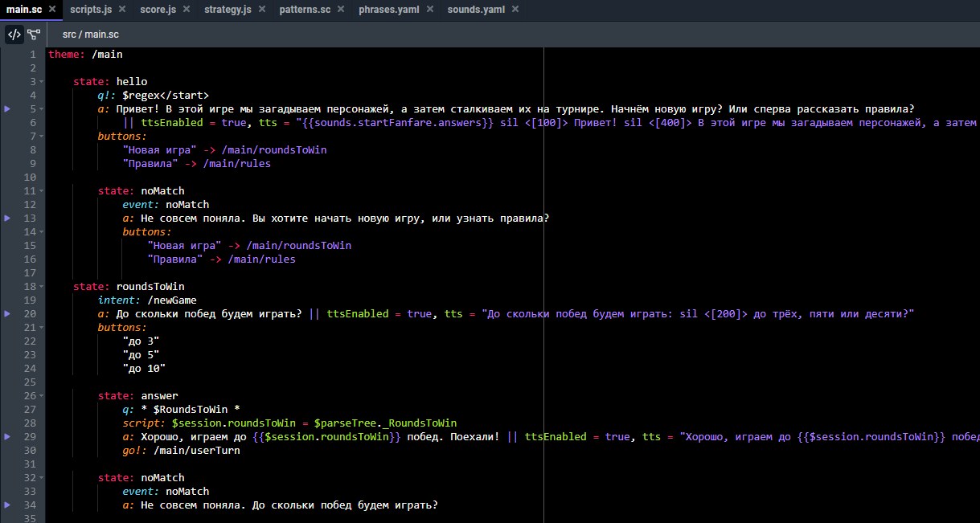
Task: Click "{{sounds.startFanfare.answers}}" on line 6
Action: point(398,123)
